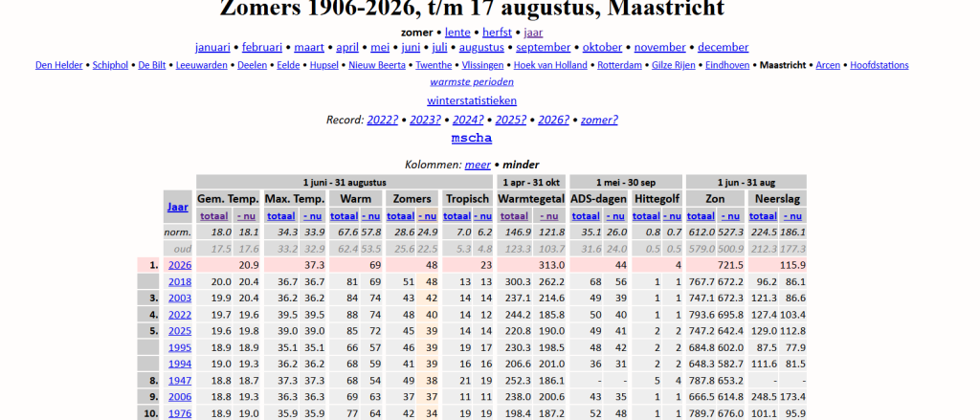Sort by Zon totaal column
The height and width of the screenshot is (420, 980).
tap(702, 216)
